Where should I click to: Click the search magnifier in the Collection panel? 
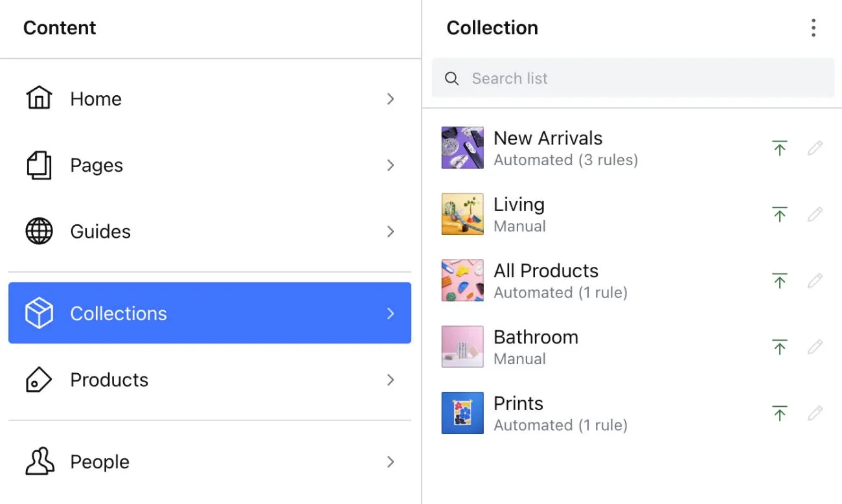pos(451,78)
